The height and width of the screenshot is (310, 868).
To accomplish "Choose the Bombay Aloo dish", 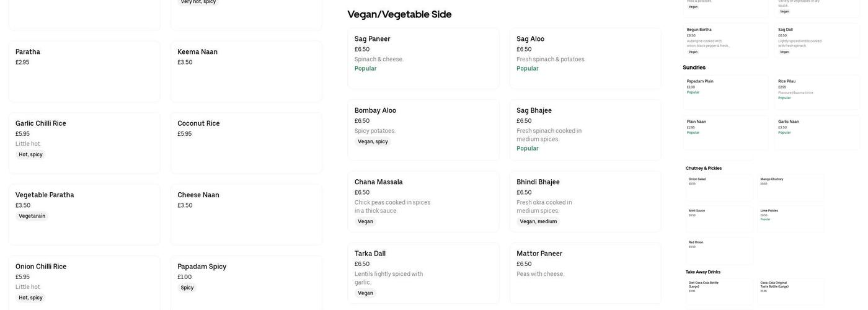I will 423,130.
